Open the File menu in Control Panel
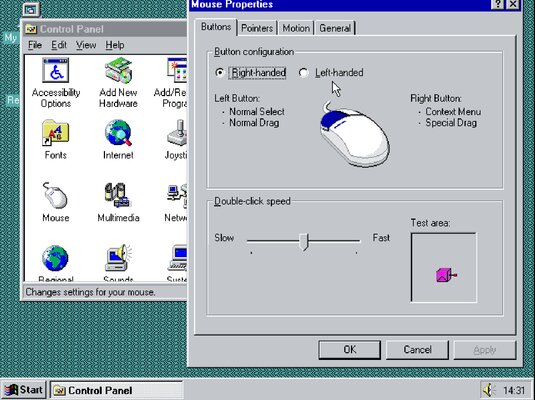 pos(35,45)
